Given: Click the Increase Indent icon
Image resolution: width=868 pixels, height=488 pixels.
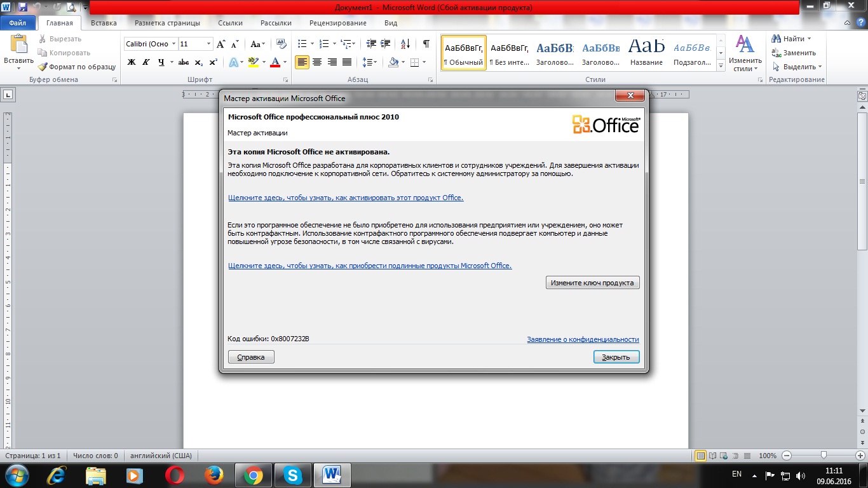Looking at the screenshot, I should point(386,44).
